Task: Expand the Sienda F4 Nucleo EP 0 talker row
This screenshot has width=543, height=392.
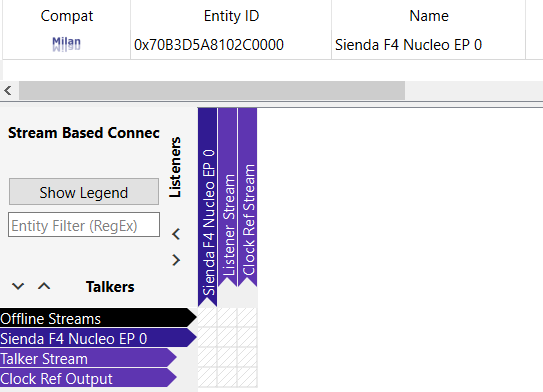Action: coord(98,338)
